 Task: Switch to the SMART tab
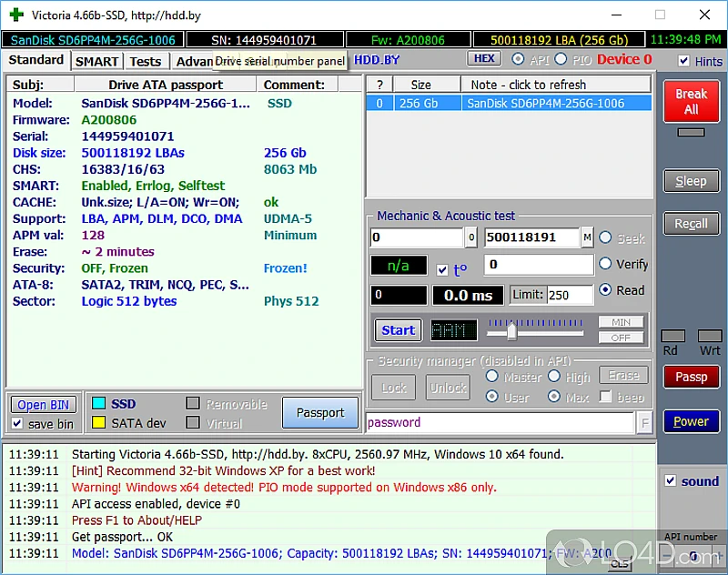coord(96,61)
